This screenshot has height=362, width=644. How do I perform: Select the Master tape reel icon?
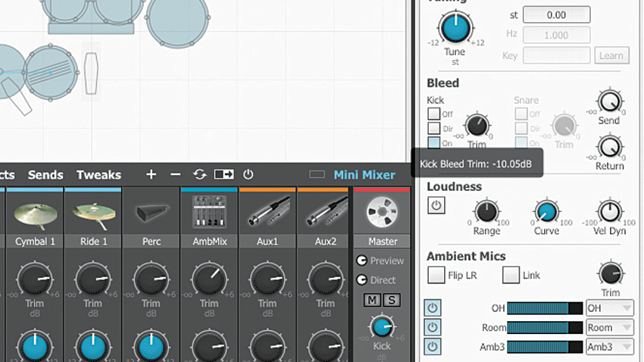[383, 212]
